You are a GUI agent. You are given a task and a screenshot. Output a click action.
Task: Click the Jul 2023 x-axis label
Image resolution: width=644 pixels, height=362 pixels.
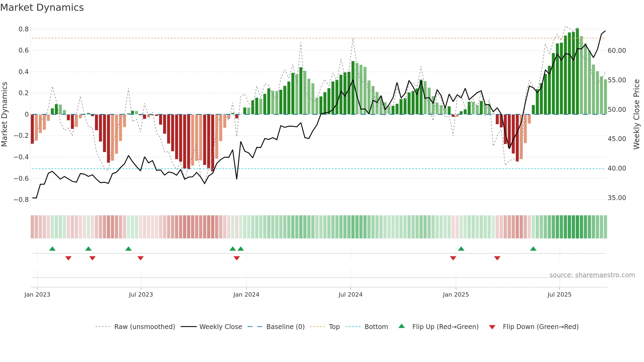[x=141, y=294]
